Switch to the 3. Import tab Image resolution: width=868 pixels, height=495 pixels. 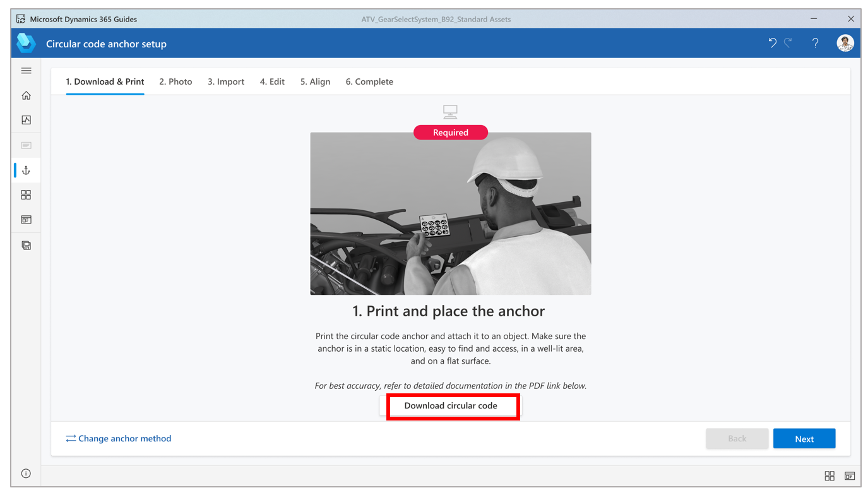coord(226,81)
